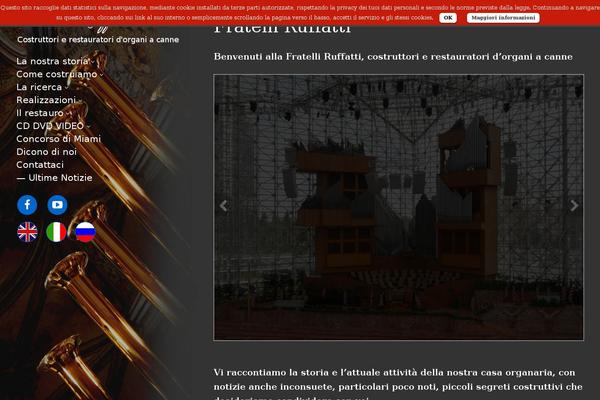Expand the CD DVD VIDEO submenu arrow
The height and width of the screenshot is (400, 600).
click(x=88, y=127)
